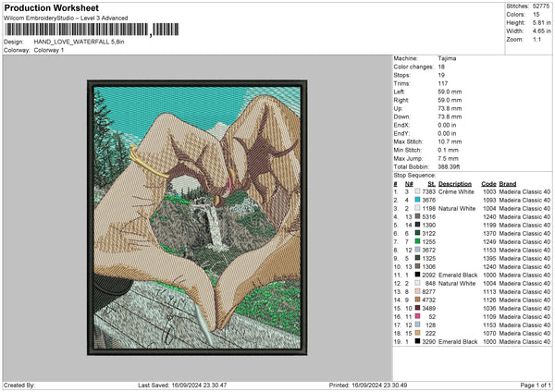Click stitch count 3672
This screenshot has height=392, width=555.
tap(428, 250)
